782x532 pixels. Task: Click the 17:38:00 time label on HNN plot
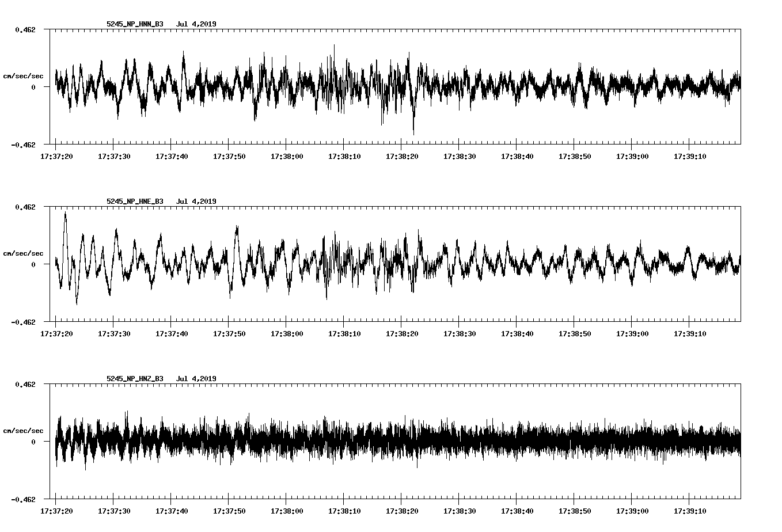[287, 157]
